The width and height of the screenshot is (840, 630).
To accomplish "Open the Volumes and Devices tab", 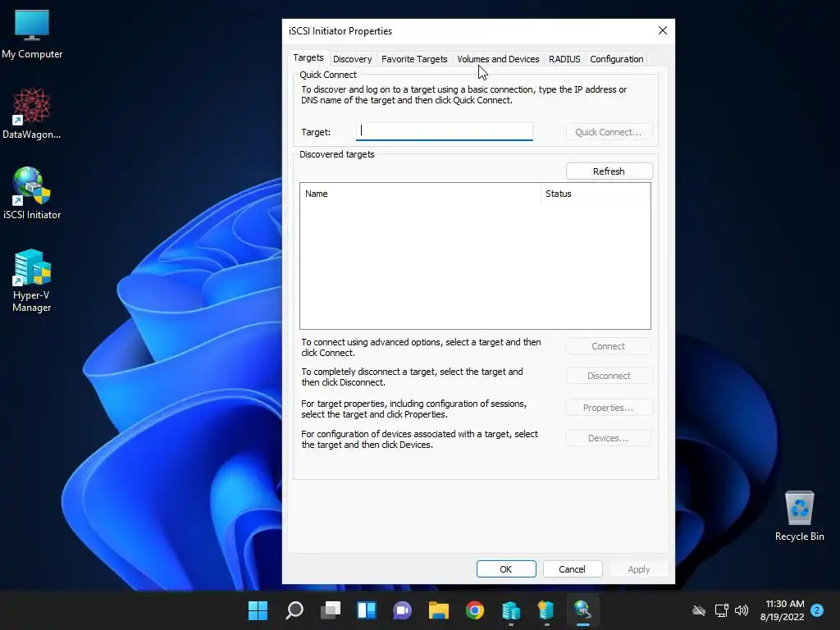I will [498, 59].
